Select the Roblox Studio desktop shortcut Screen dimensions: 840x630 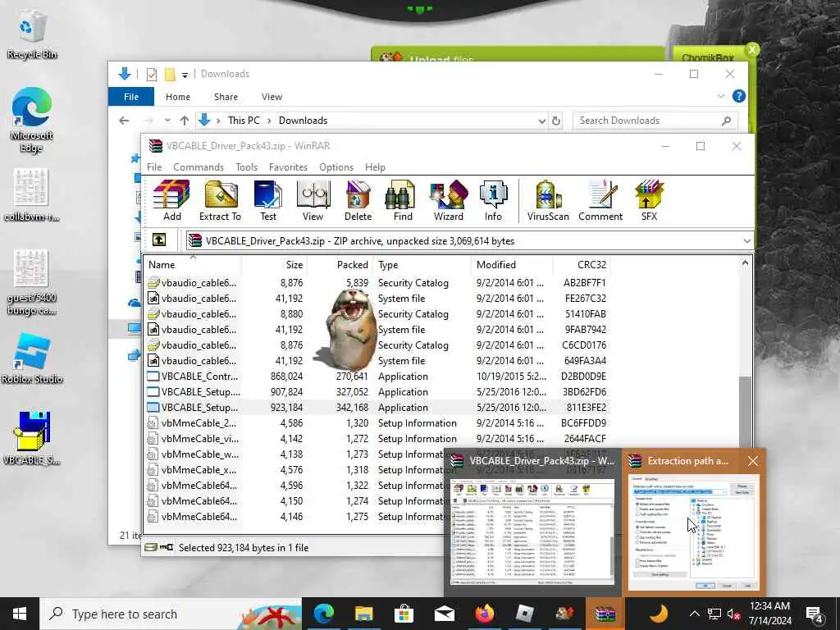[32, 358]
